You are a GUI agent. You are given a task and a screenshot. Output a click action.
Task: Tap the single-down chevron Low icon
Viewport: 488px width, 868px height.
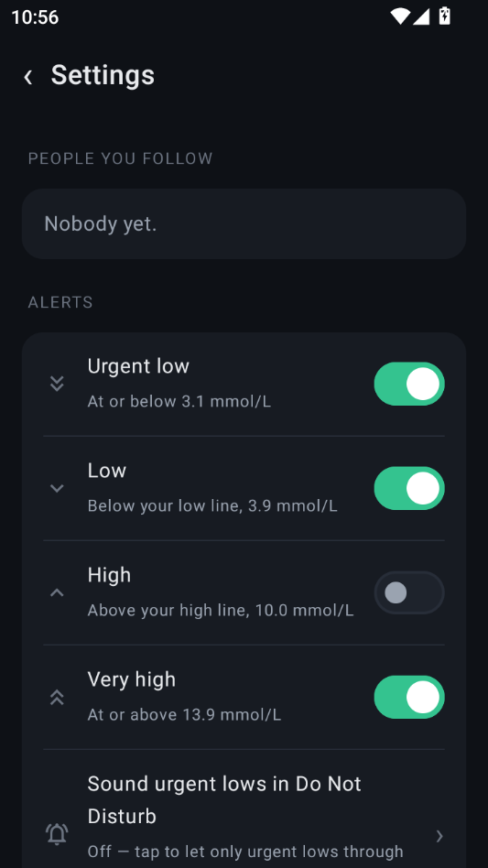point(57,488)
